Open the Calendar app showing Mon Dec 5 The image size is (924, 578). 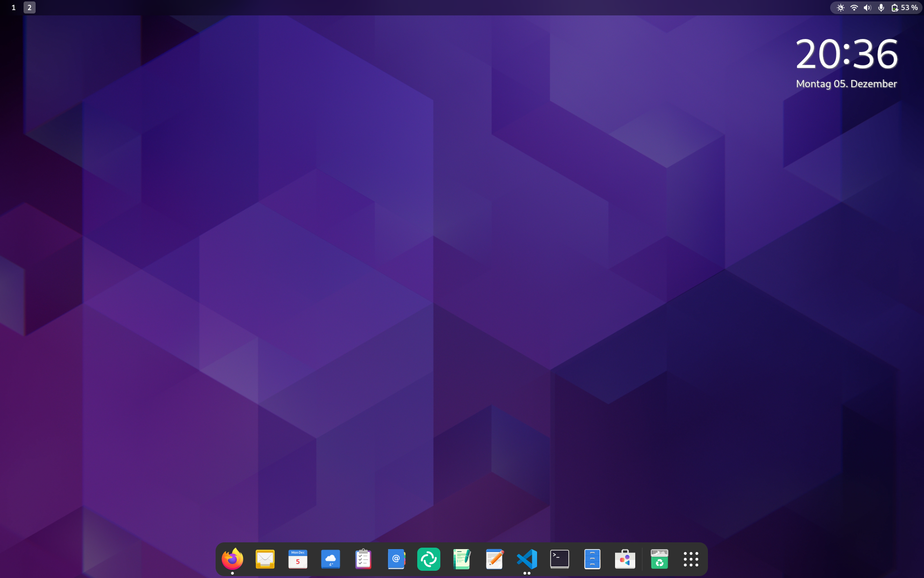point(298,559)
